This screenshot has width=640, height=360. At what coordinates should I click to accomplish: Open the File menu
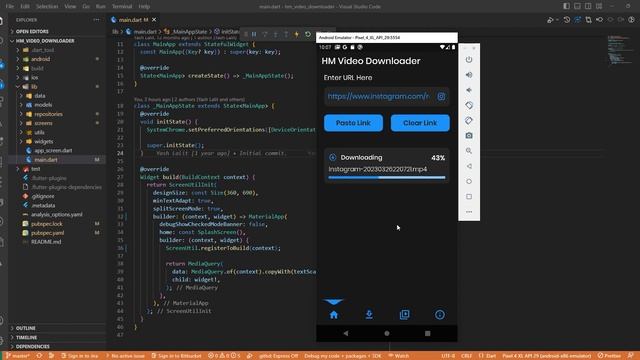[10, 7]
